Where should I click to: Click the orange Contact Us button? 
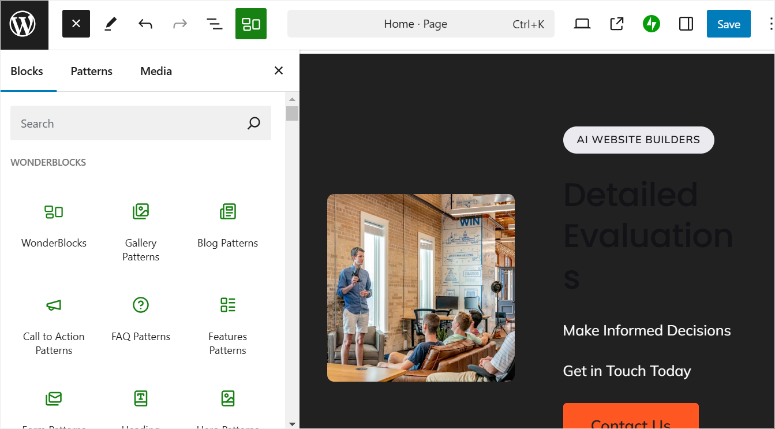(631, 416)
